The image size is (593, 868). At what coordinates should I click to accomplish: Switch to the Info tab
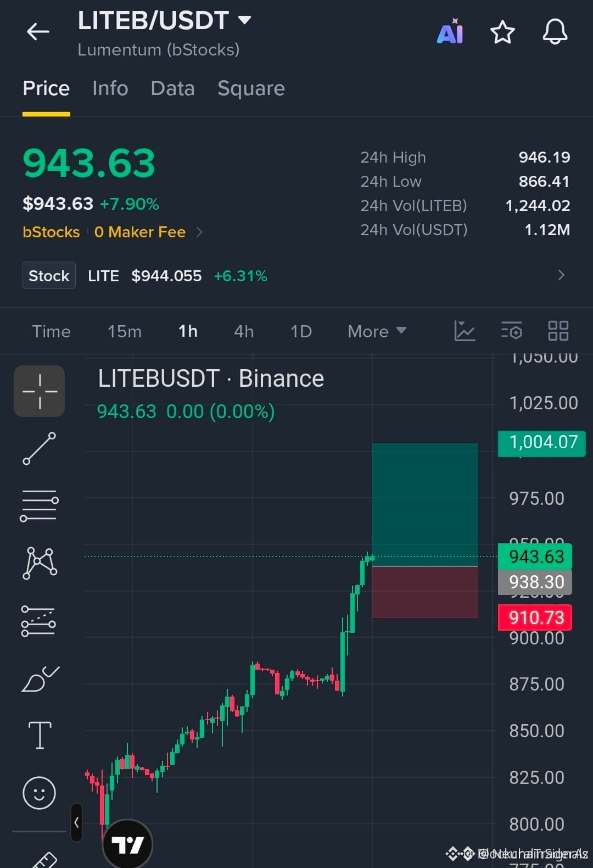110,88
